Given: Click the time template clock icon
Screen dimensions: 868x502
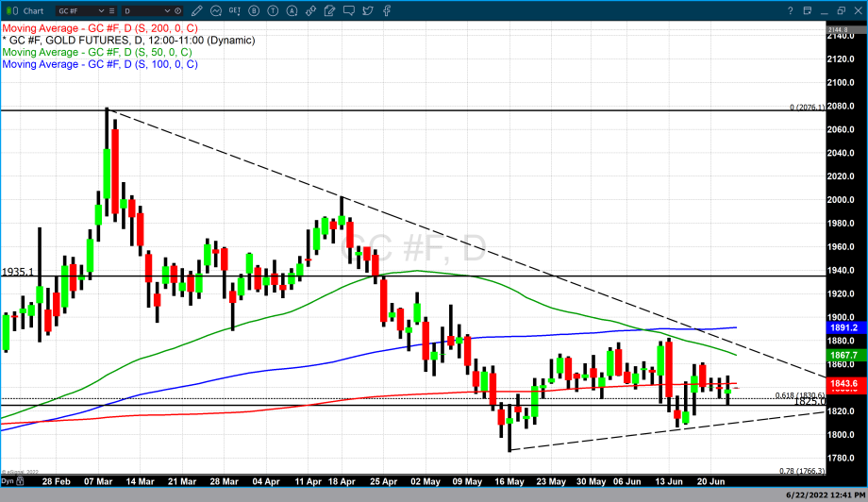Looking at the screenshot, I should [x=177, y=10].
